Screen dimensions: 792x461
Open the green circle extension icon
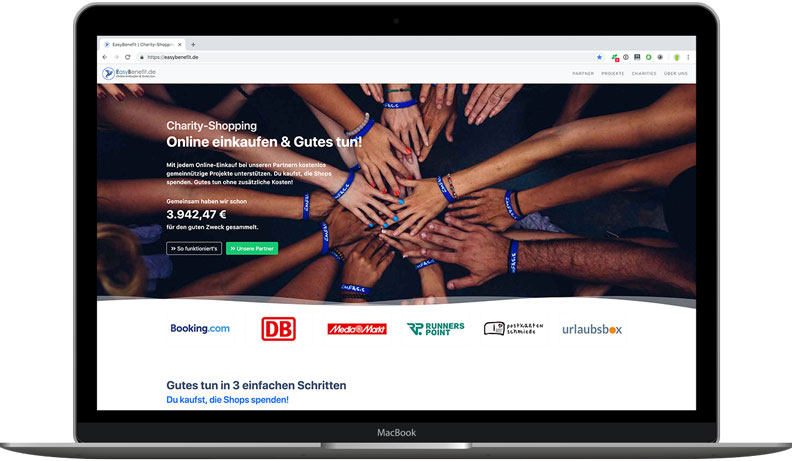tap(649, 57)
